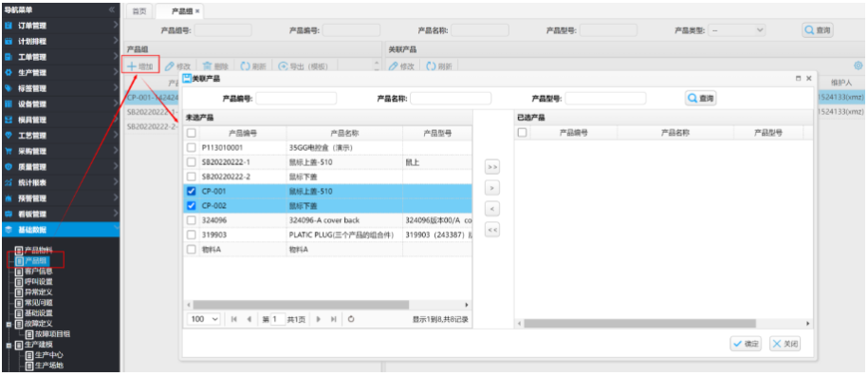The width and height of the screenshot is (868, 375).
Task: Open 质量管理 menu section
Action: 60,167
